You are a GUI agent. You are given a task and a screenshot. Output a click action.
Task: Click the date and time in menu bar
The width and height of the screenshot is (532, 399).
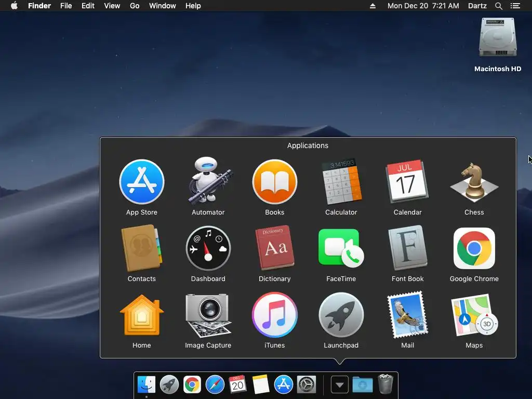coord(423,6)
